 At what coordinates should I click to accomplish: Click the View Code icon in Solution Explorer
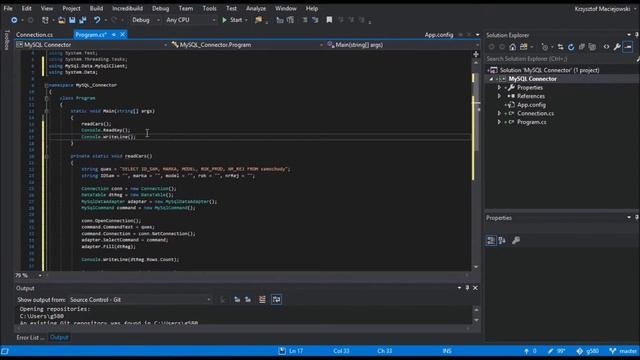[606, 47]
